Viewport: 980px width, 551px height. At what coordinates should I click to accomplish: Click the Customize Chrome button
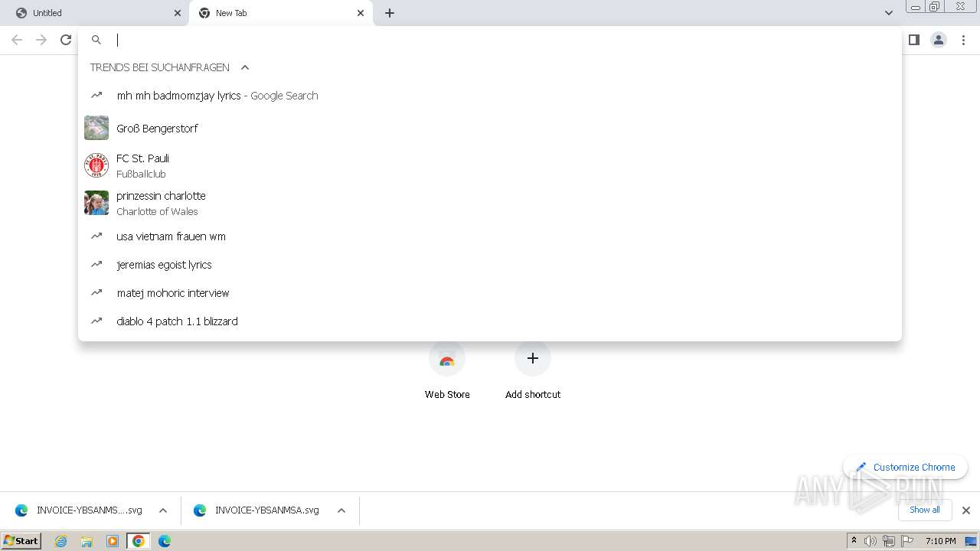click(905, 467)
